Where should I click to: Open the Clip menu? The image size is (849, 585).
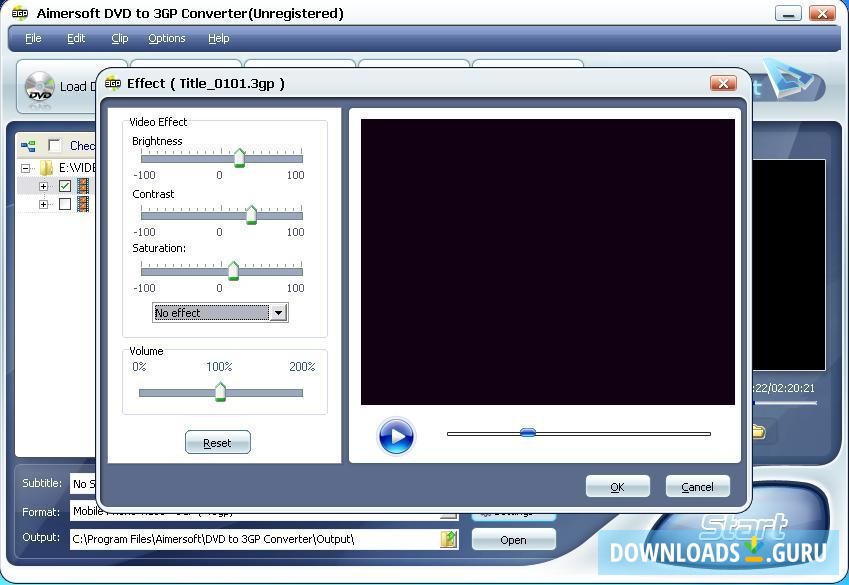tap(120, 38)
